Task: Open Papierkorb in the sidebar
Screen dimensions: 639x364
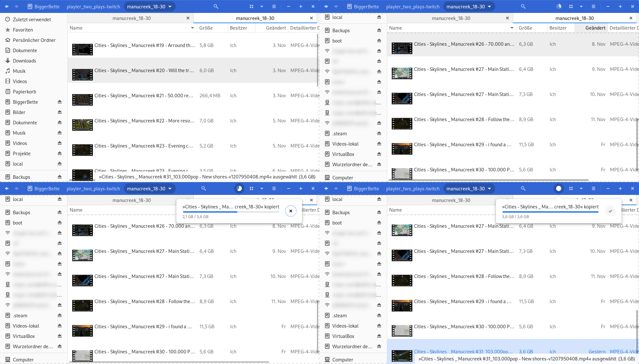Action: 34,91
